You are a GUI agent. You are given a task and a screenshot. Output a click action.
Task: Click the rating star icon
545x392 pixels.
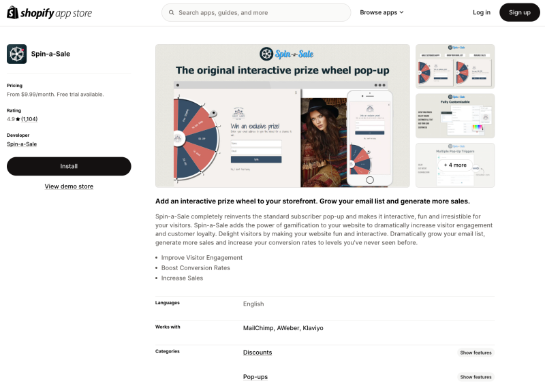(18, 119)
